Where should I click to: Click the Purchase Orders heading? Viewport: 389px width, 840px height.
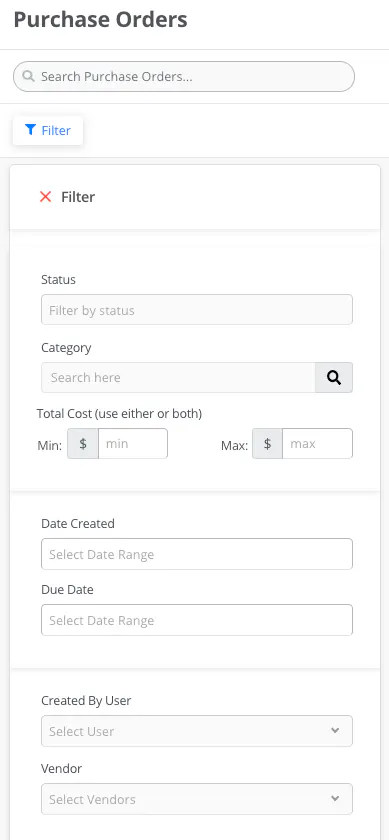click(x=100, y=20)
